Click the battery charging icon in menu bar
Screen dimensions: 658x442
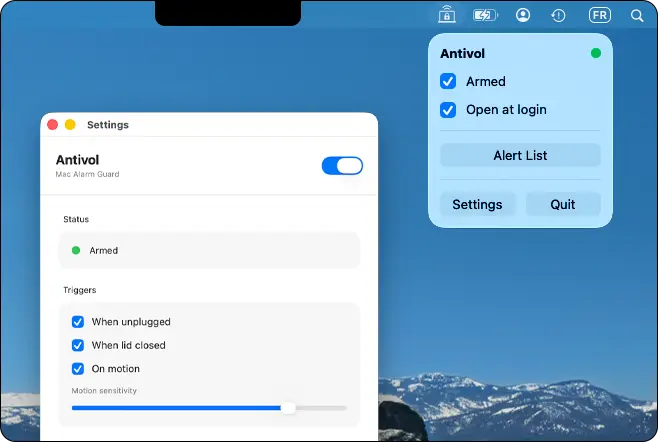(x=485, y=16)
